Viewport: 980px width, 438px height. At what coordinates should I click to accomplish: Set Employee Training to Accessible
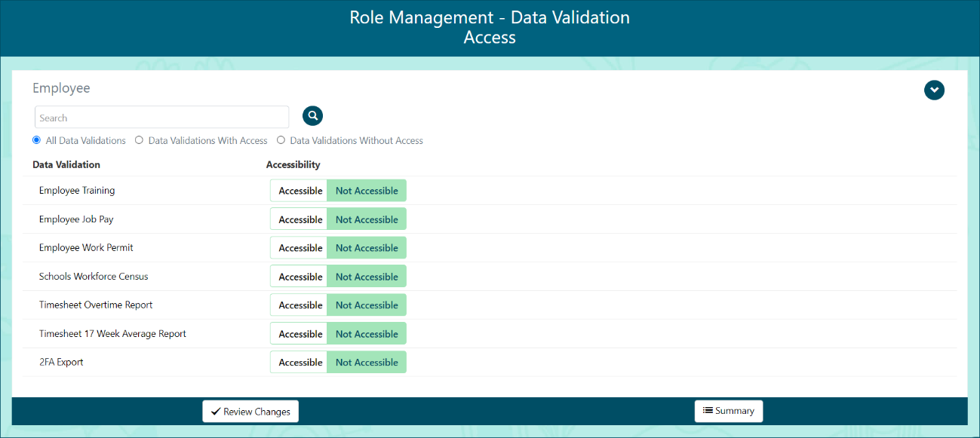click(x=300, y=191)
